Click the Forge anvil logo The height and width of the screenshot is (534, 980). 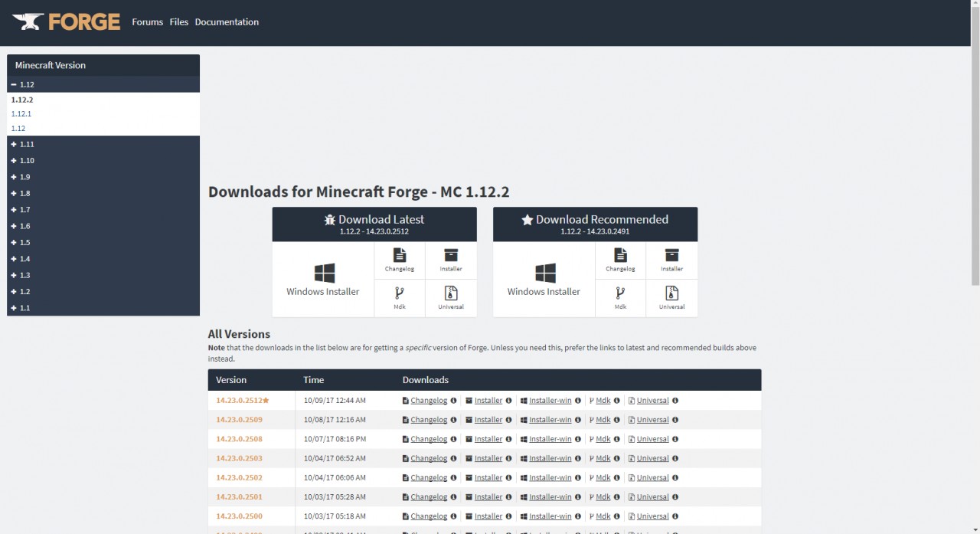pyautogui.click(x=67, y=21)
